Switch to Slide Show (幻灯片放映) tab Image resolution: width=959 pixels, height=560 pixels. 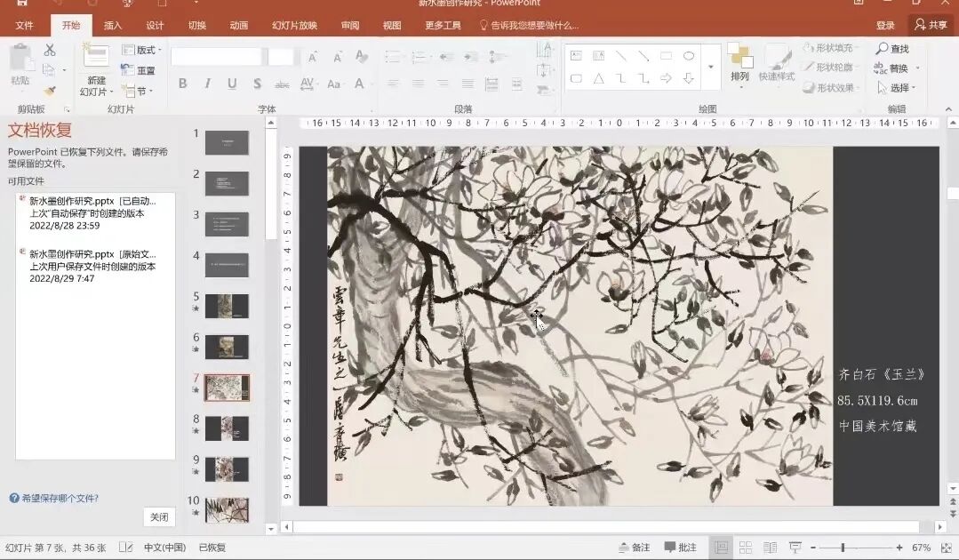click(294, 25)
